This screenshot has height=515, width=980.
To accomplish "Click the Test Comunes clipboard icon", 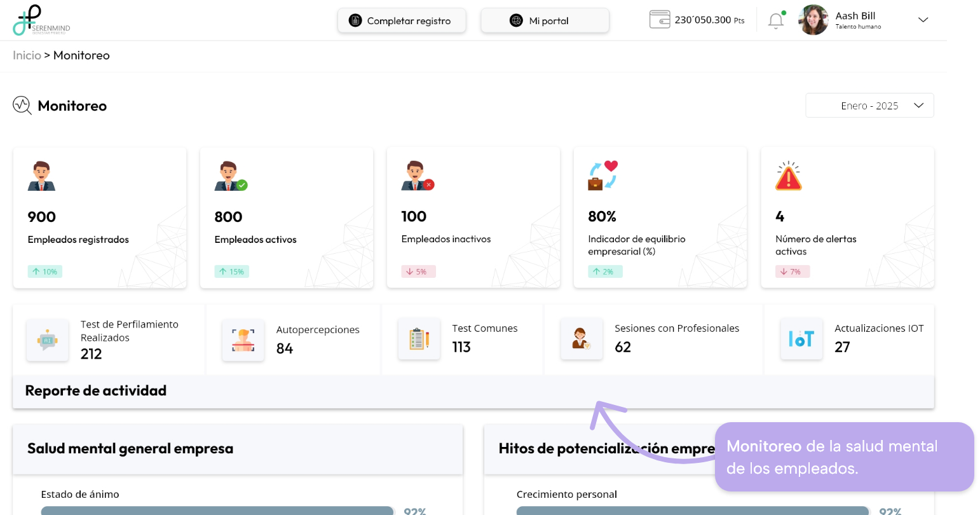I will 419,340.
